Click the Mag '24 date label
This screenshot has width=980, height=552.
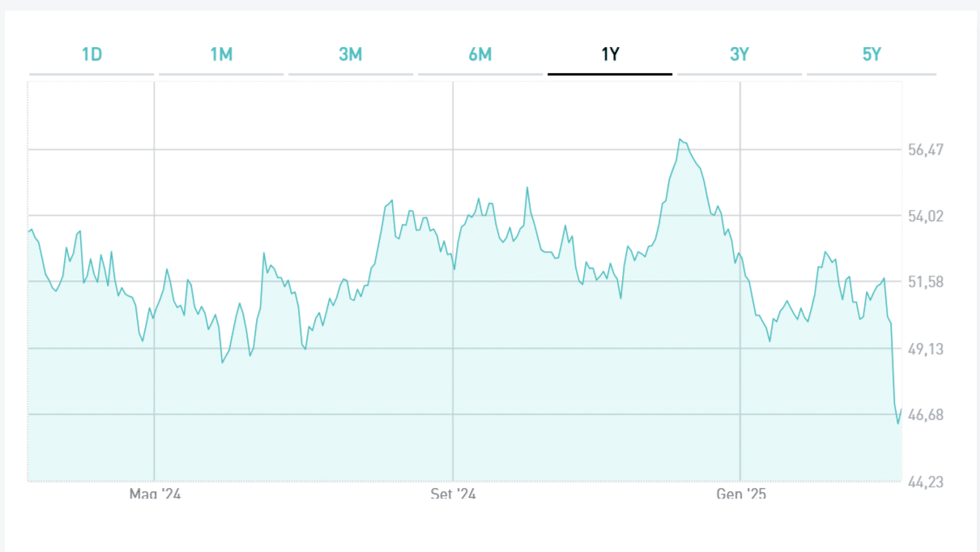coord(155,493)
